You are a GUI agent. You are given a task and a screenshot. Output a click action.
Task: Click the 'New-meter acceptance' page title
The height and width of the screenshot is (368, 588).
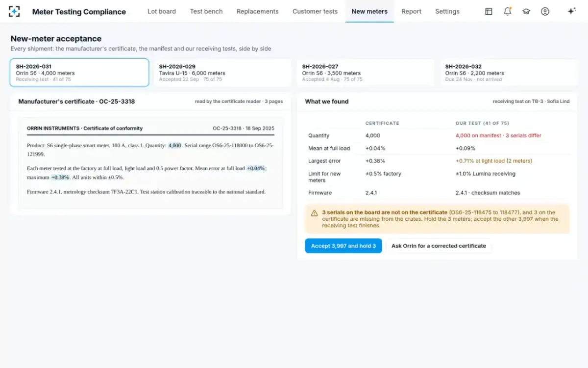[x=56, y=39]
